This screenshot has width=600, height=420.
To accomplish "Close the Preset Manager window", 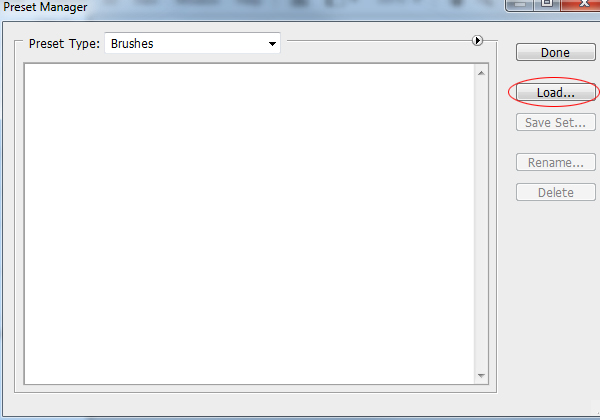I will 581,5.
